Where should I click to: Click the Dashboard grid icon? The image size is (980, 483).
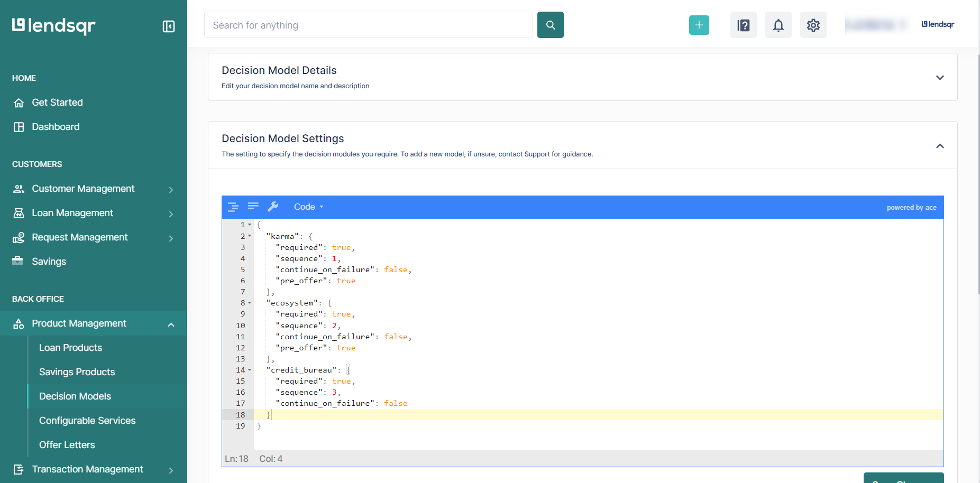19,127
